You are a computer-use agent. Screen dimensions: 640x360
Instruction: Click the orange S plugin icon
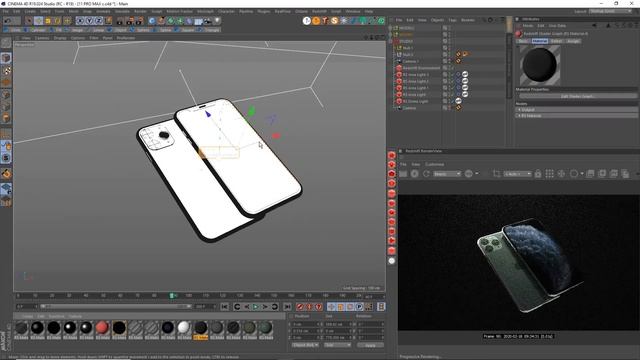pyautogui.click(x=334, y=20)
